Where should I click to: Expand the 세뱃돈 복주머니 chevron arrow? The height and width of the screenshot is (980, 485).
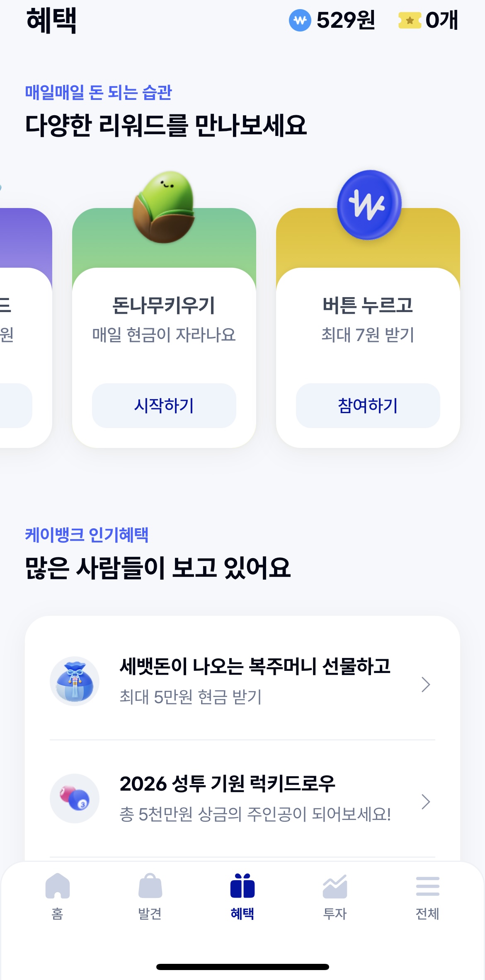[426, 685]
